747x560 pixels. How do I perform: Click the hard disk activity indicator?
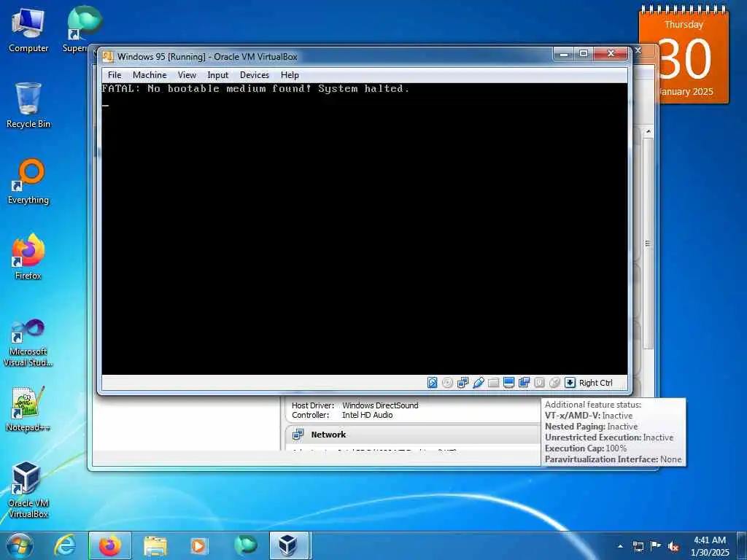click(432, 383)
